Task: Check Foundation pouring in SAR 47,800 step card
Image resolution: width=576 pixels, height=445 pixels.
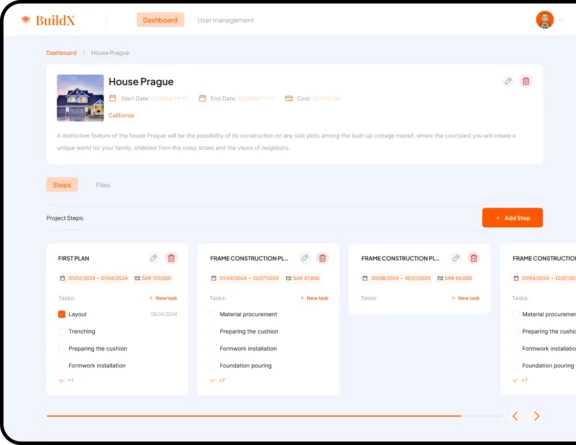Action: point(213,365)
